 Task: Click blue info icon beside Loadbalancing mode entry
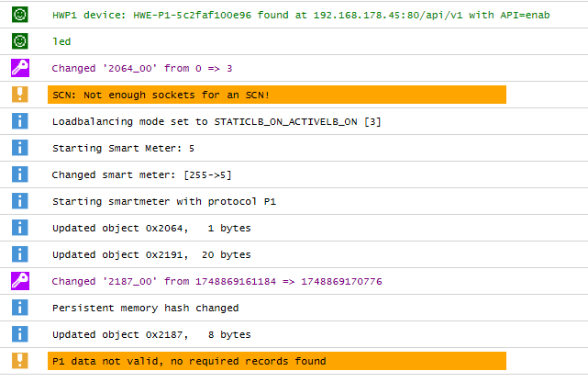pyautogui.click(x=20, y=121)
